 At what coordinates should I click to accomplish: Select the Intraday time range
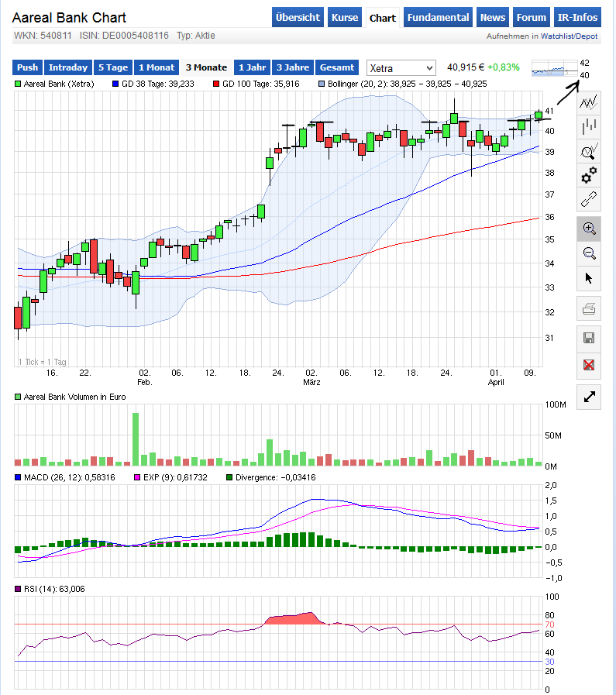click(68, 67)
